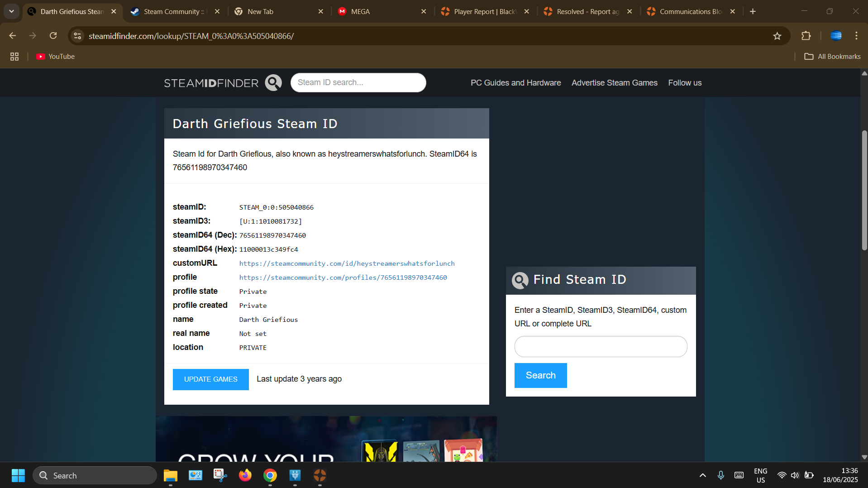Open the profile steamcommunity link
This screenshot has height=488, width=868.
[343, 277]
